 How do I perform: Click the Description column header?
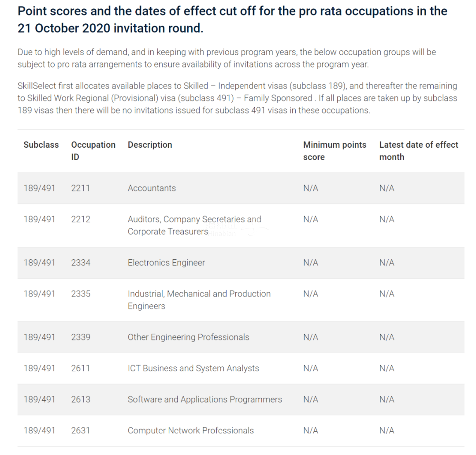tap(150, 145)
